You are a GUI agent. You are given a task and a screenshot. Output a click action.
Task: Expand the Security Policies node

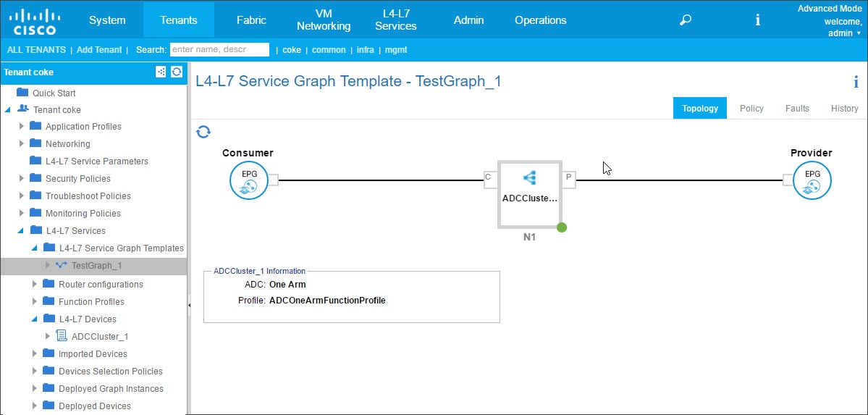click(22, 178)
